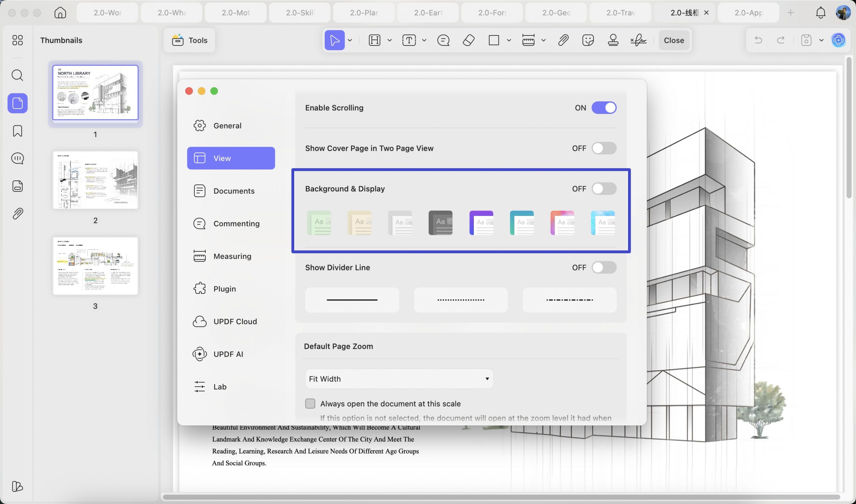This screenshot has width=856, height=504.
Task: Select the measuring ruler tool
Action: point(528,40)
